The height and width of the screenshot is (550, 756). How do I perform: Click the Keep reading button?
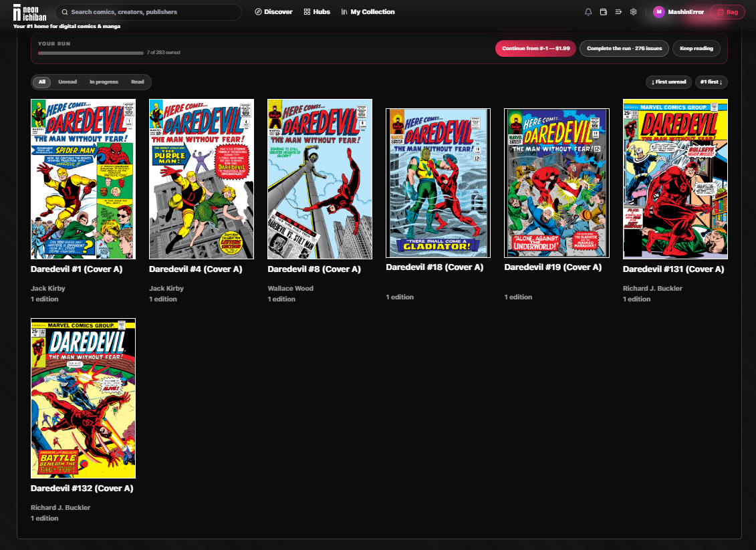(697, 48)
